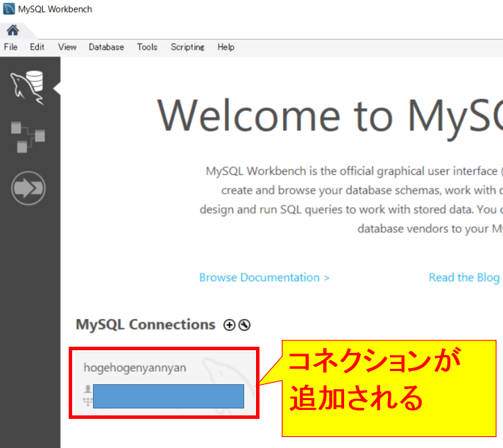This screenshot has width=503, height=448.
Task: Open the Scripting menu
Action: tap(187, 47)
